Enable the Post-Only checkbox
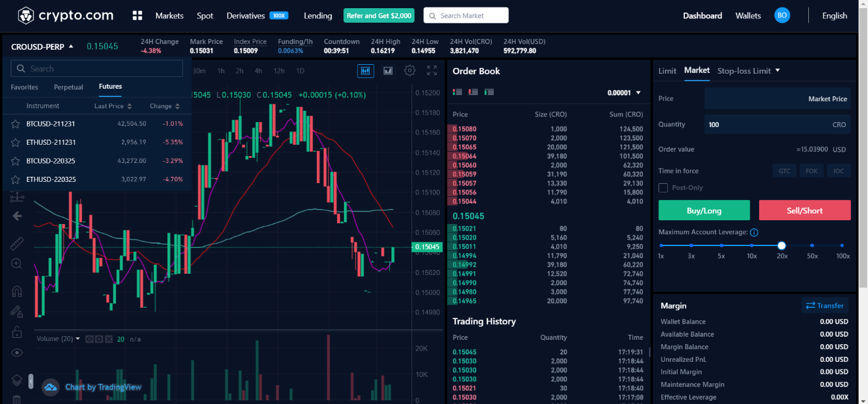 663,188
